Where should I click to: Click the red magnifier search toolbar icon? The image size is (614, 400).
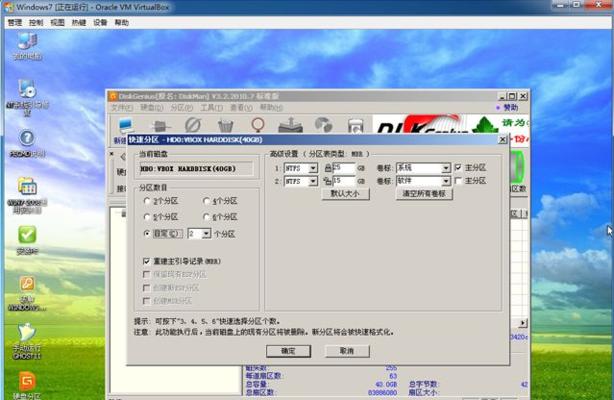point(258,125)
